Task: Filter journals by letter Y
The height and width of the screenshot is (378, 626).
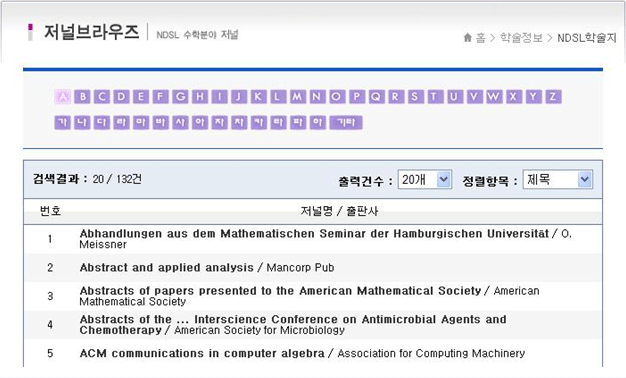Action: point(533,97)
